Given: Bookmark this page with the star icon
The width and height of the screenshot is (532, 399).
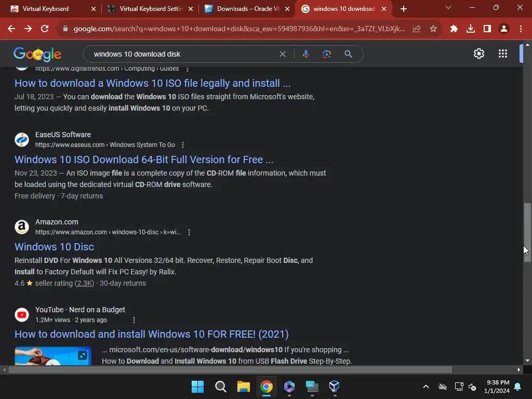Looking at the screenshot, I should pyautogui.click(x=433, y=29).
